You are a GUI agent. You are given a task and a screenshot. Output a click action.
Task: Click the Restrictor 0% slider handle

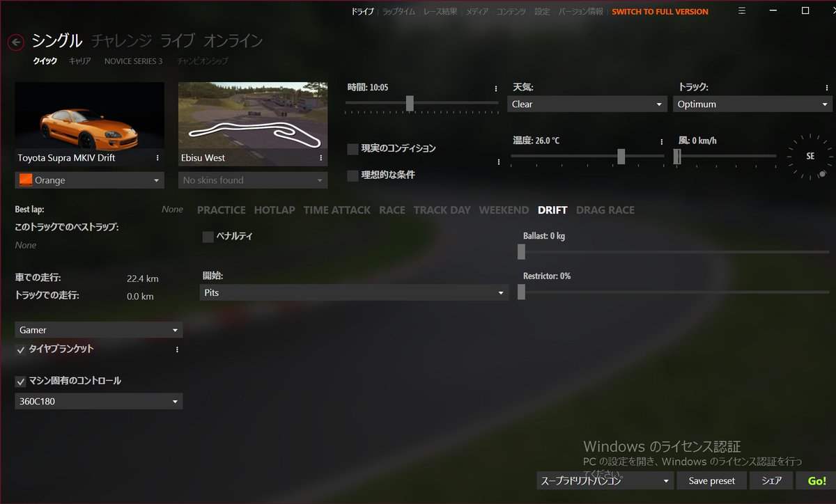(521, 292)
